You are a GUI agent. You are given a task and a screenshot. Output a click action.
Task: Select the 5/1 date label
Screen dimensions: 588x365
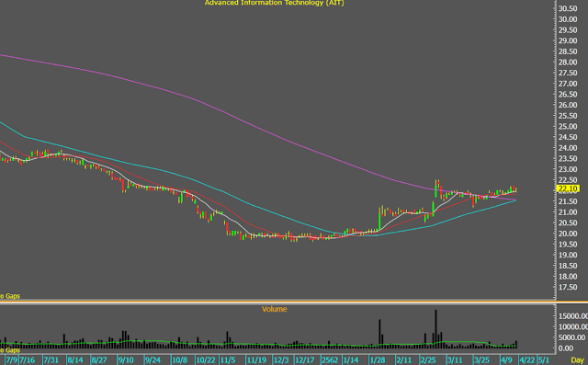544,360
